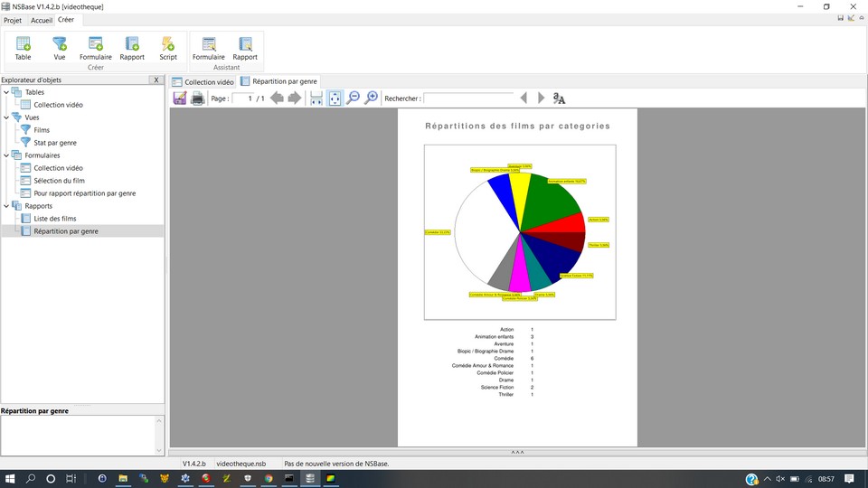Print the report with printer icon
This screenshot has height=488, width=868.
197,98
